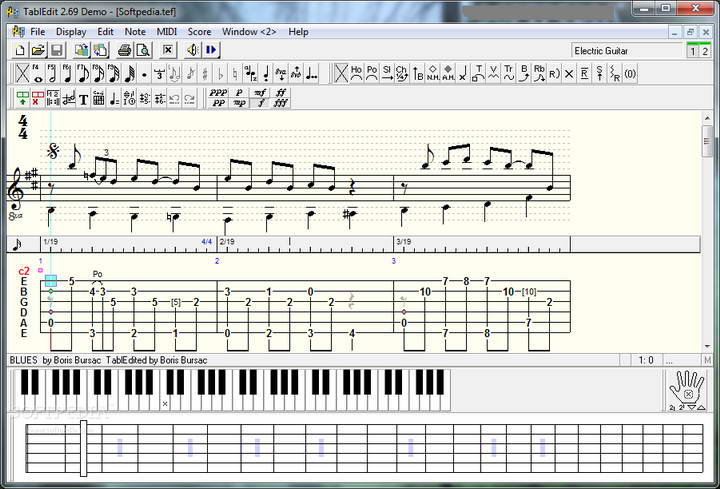Set dynamics to ppp

coord(218,93)
